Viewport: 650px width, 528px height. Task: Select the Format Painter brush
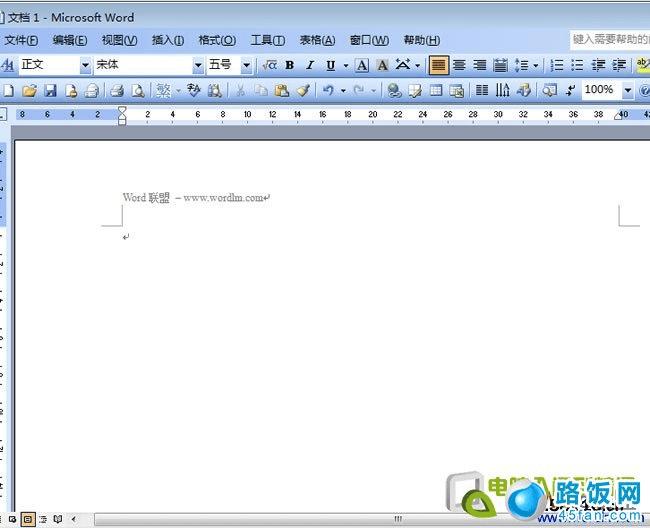(303, 90)
